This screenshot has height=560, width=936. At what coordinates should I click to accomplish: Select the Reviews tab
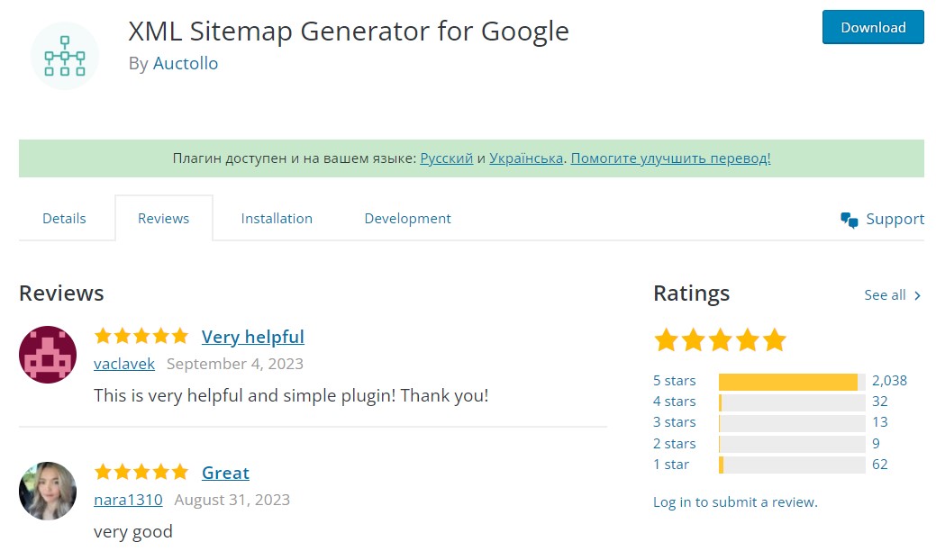(x=164, y=218)
